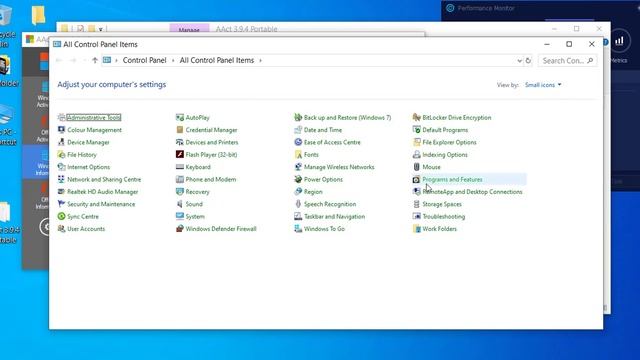Screen dimensions: 640x360
Task: Open the Fonts icon
Action: pyautogui.click(x=298, y=155)
